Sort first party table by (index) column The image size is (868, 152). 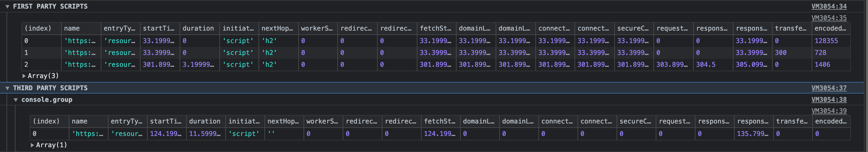42,28
